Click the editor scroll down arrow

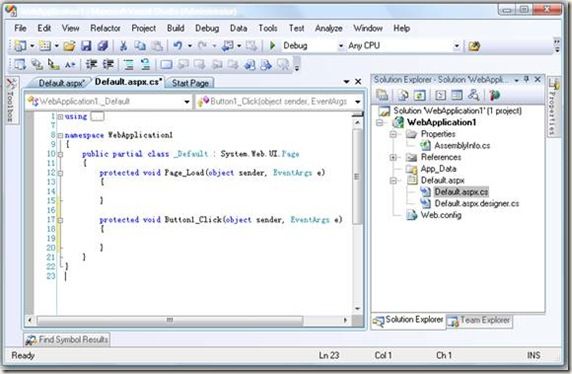pos(358,309)
